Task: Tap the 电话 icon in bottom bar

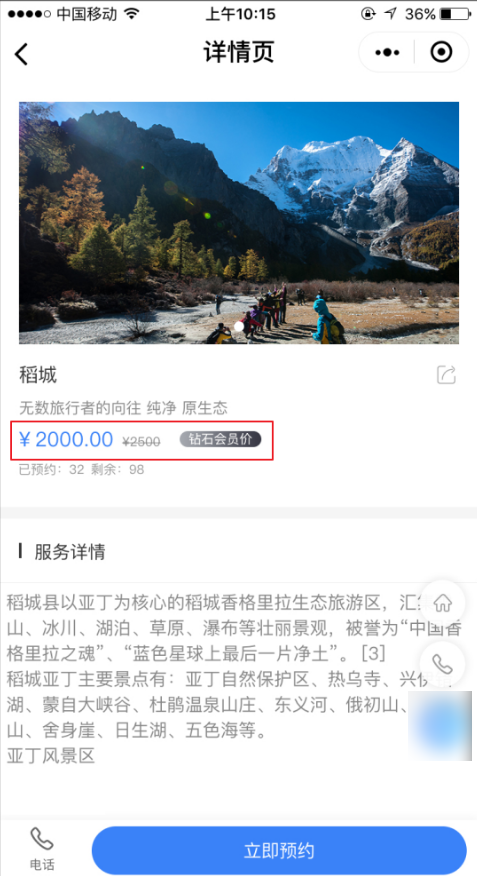Action: tap(42, 849)
